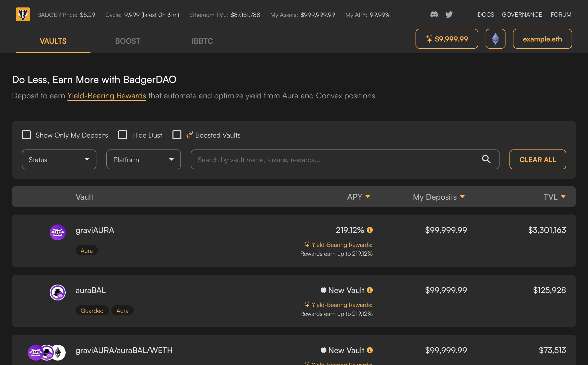
Task: Open the Yield-Bearing Rewards link
Action: click(107, 96)
